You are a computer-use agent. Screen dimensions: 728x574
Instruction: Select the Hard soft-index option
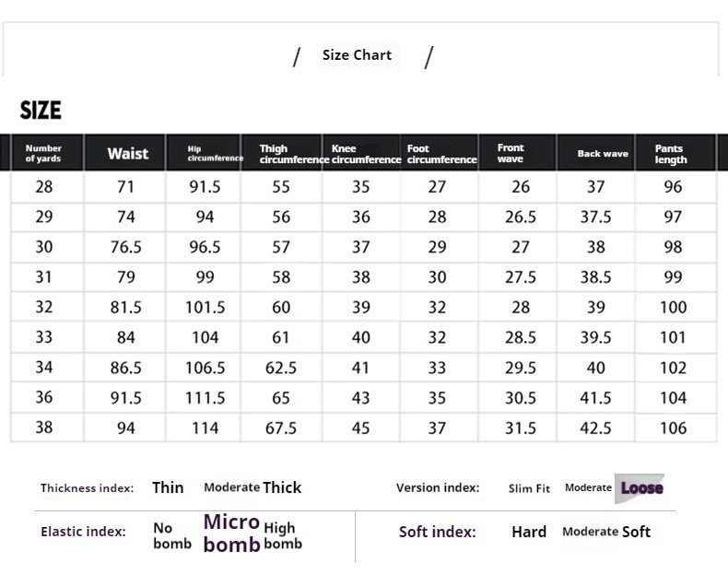529,532
